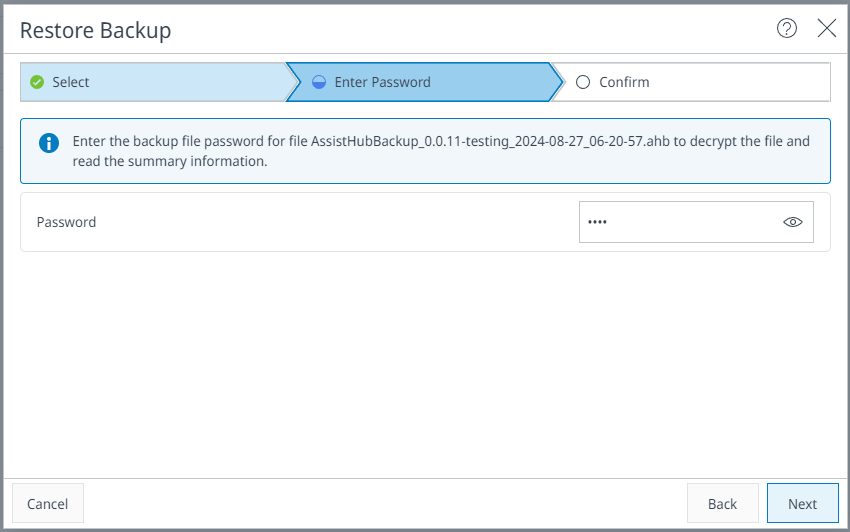This screenshot has height=532, width=850.
Task: Click the empty circle icon beside Confirm
Action: point(583,82)
